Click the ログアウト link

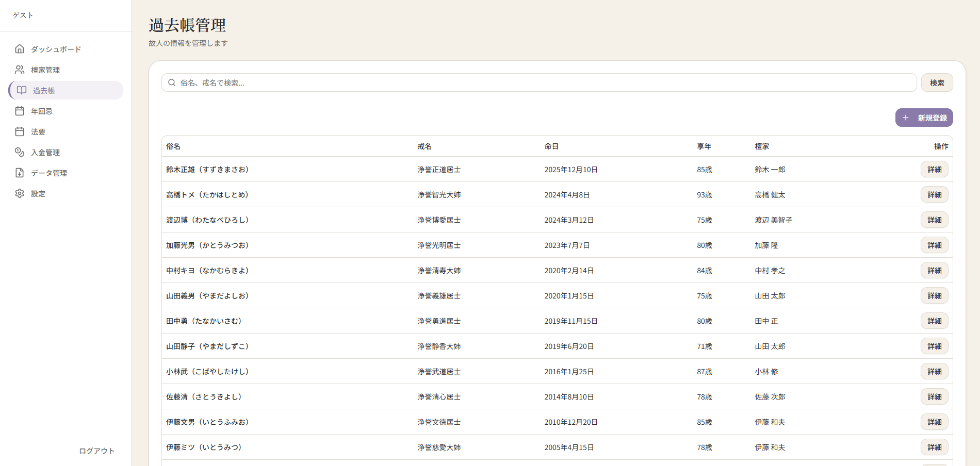[x=96, y=451]
